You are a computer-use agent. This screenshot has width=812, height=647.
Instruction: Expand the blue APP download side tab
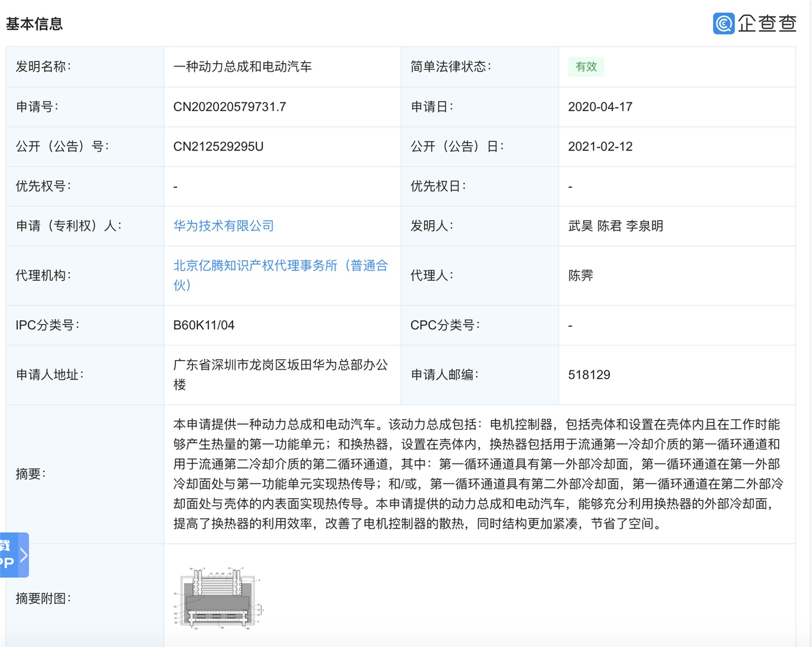tap(14, 555)
